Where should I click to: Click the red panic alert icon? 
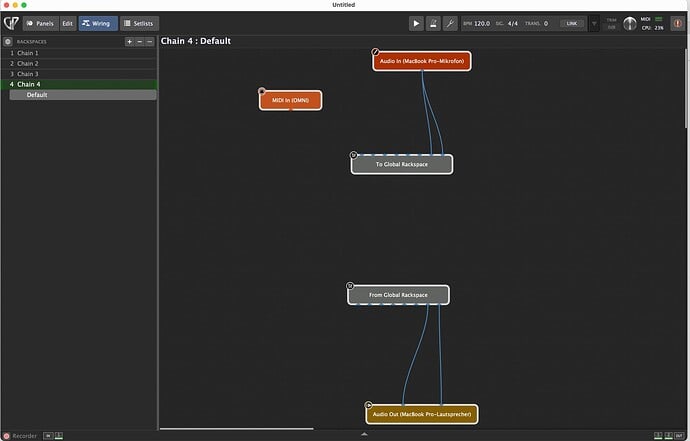pyautogui.click(x=677, y=23)
